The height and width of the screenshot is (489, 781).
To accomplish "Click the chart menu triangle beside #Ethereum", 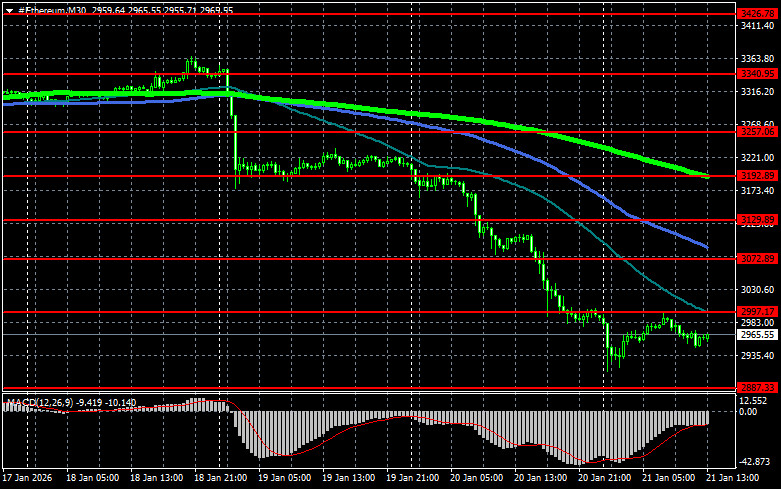I will point(9,10).
